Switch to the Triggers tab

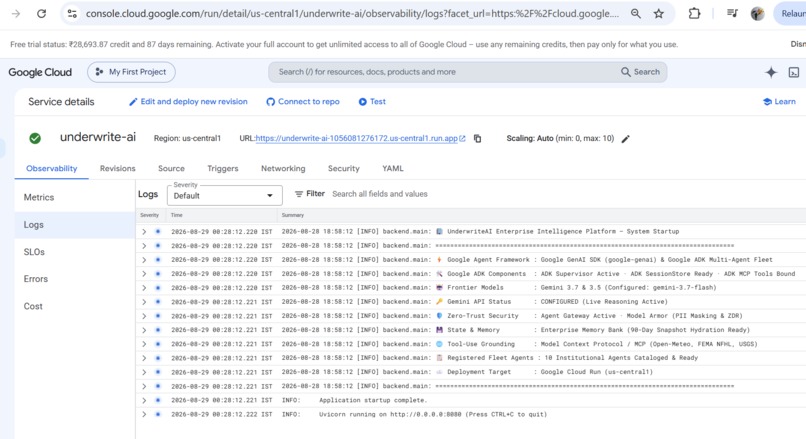click(223, 168)
